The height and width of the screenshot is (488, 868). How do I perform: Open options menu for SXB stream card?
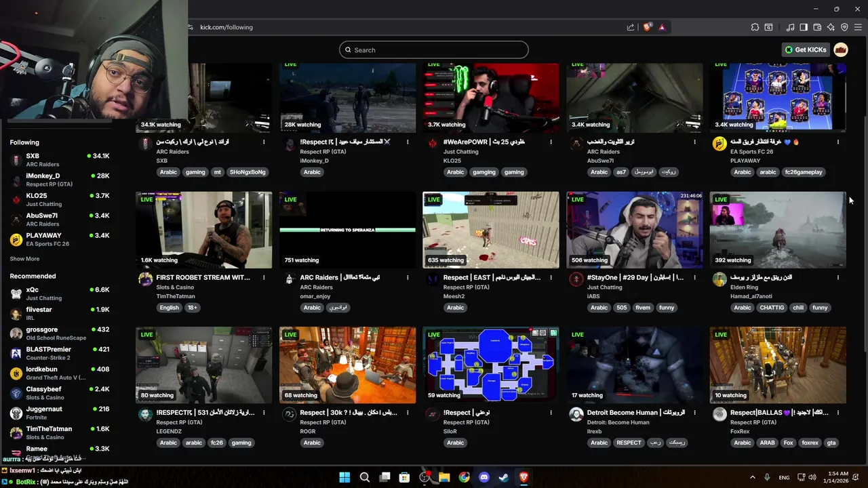(264, 142)
